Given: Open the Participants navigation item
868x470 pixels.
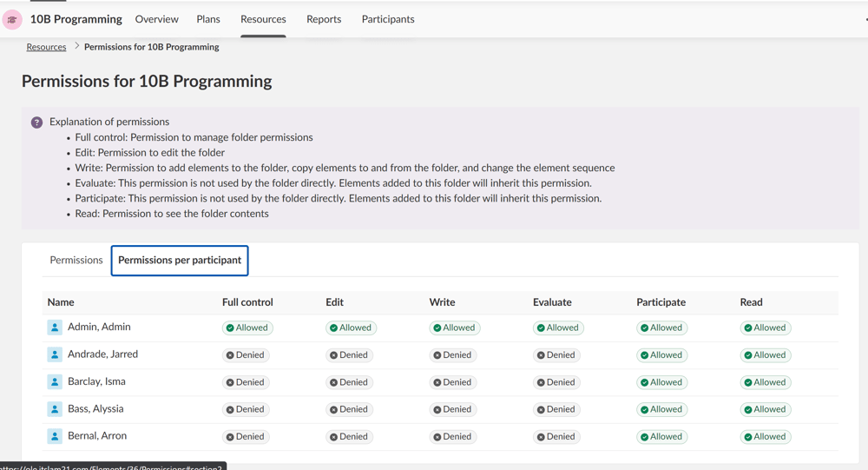Looking at the screenshot, I should click(388, 19).
